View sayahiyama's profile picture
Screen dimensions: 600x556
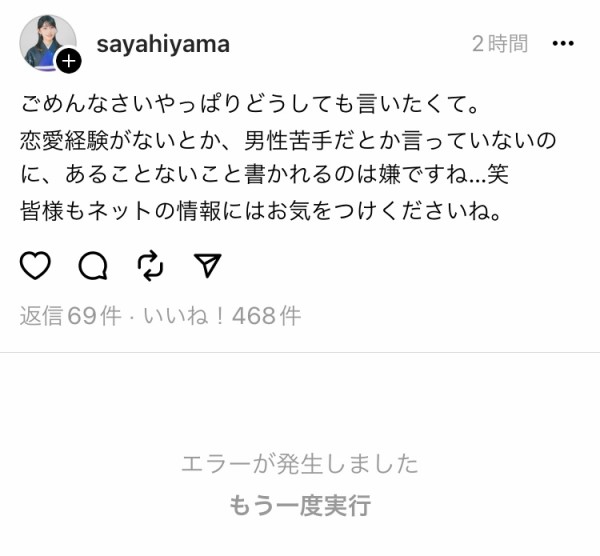click(47, 43)
